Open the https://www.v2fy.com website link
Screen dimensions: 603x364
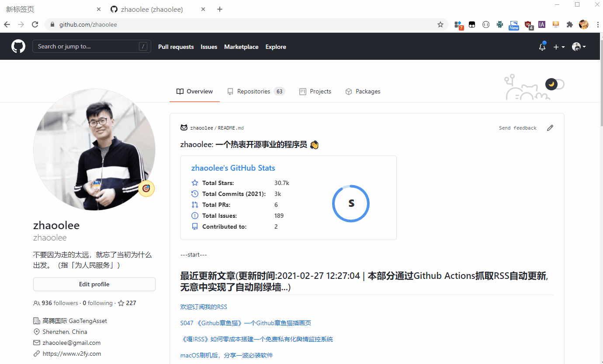72,354
